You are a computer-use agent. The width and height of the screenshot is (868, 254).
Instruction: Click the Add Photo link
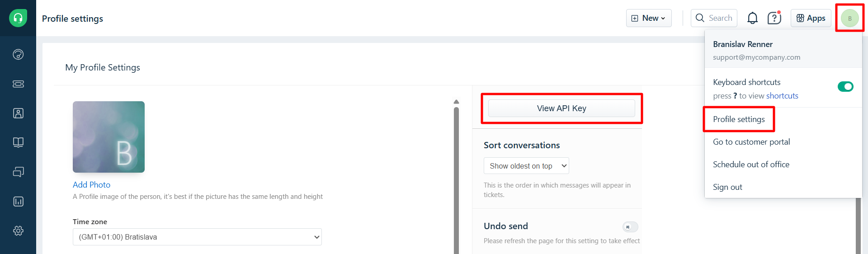click(x=91, y=185)
